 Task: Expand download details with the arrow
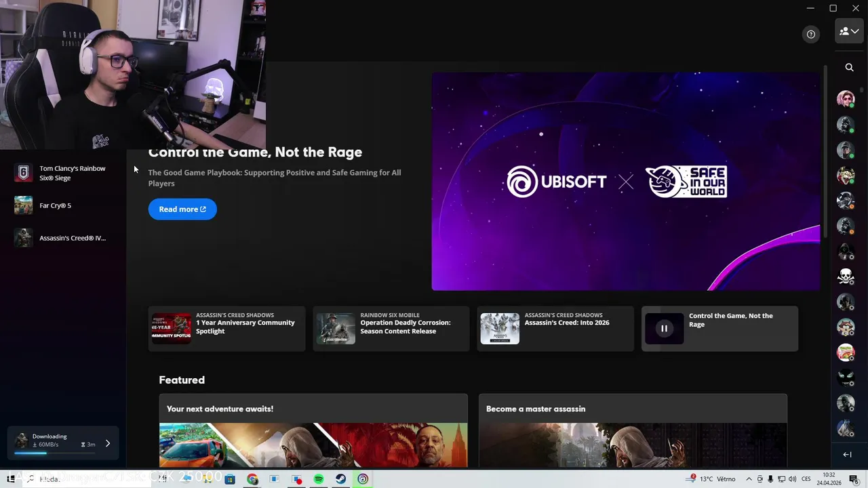click(107, 444)
